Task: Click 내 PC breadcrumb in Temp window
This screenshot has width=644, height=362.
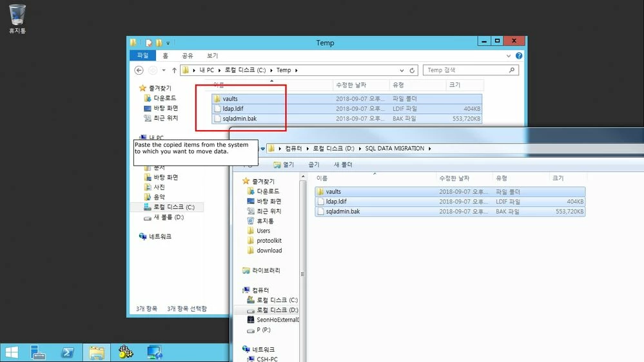Action: click(x=206, y=70)
